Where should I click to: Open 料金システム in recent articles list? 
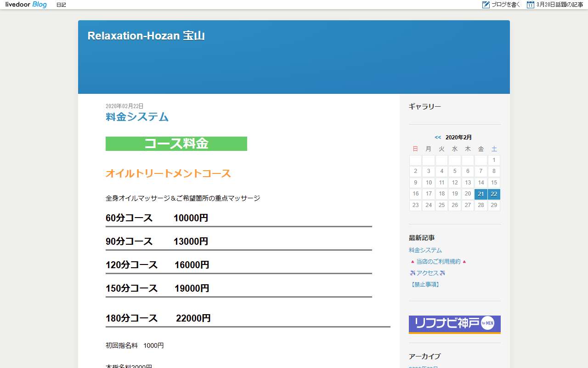425,250
